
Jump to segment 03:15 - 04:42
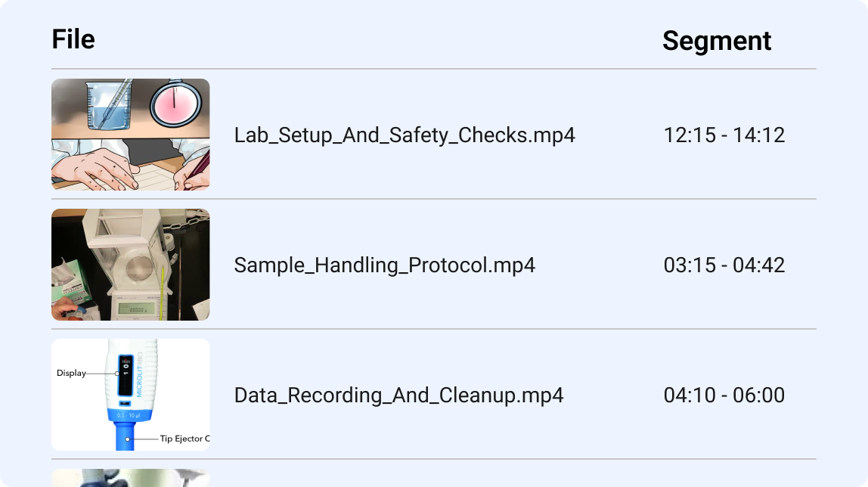click(724, 265)
